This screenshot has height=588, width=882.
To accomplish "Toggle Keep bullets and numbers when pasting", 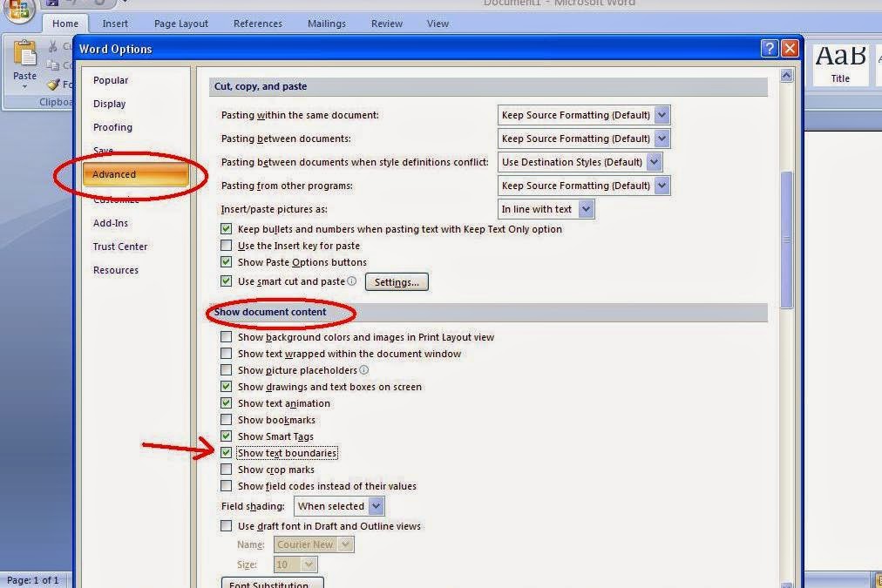I will (226, 229).
